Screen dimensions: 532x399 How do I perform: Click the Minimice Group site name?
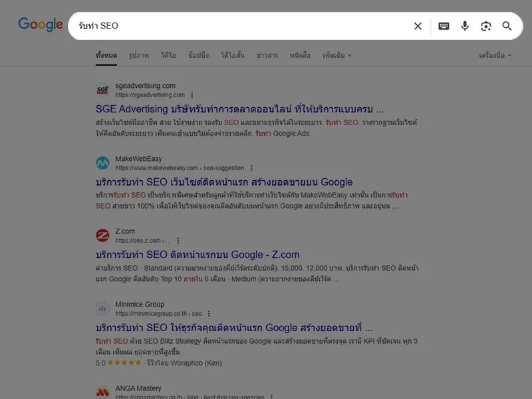coord(140,305)
